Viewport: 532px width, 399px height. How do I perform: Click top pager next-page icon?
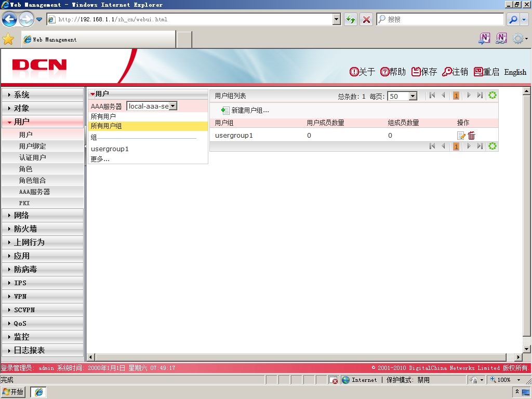point(469,96)
